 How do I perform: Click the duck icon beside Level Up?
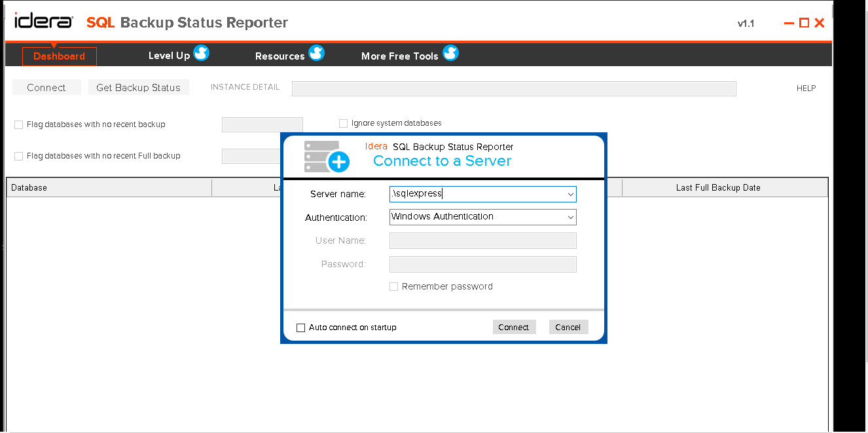[x=202, y=54]
